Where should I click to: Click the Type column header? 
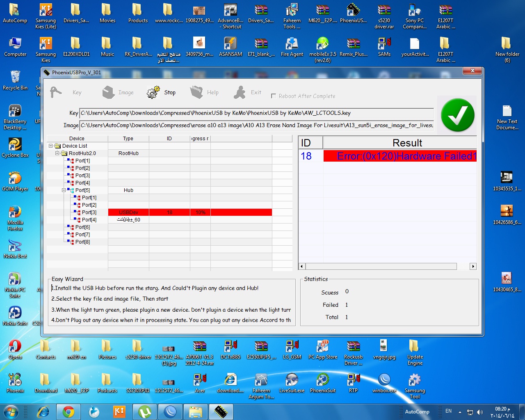pos(128,139)
